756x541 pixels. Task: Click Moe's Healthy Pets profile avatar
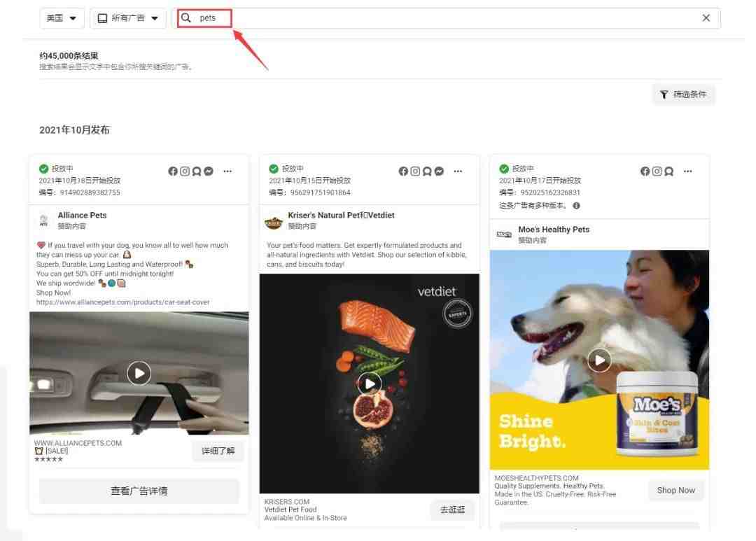[x=504, y=234]
